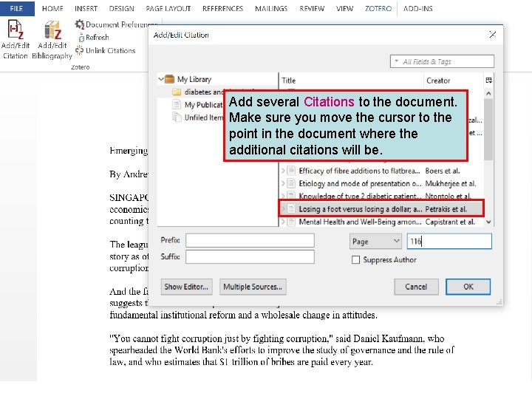Viewport: 532px width, 399px height.
Task: Switch to the HOME ribbon tab
Action: [52, 8]
